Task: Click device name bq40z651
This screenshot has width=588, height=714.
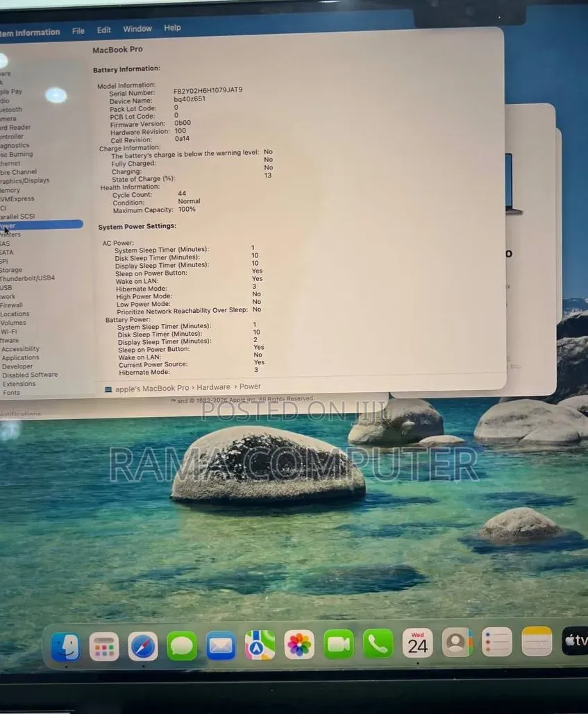Action: [190, 99]
